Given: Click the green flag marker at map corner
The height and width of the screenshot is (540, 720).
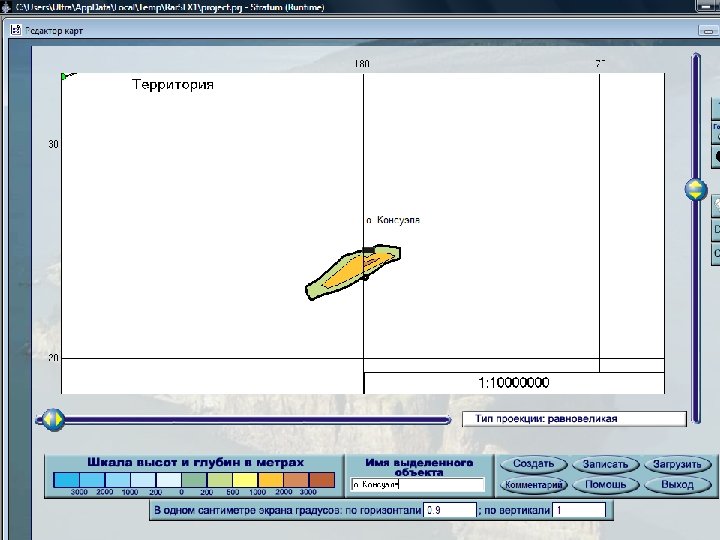Looking at the screenshot, I should [x=65, y=76].
